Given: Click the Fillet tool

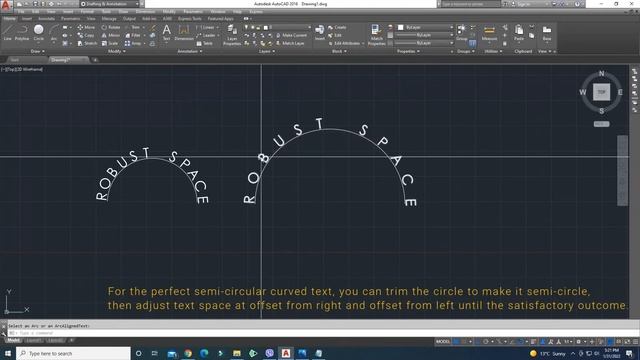Looking at the screenshot, I should coord(133,36).
